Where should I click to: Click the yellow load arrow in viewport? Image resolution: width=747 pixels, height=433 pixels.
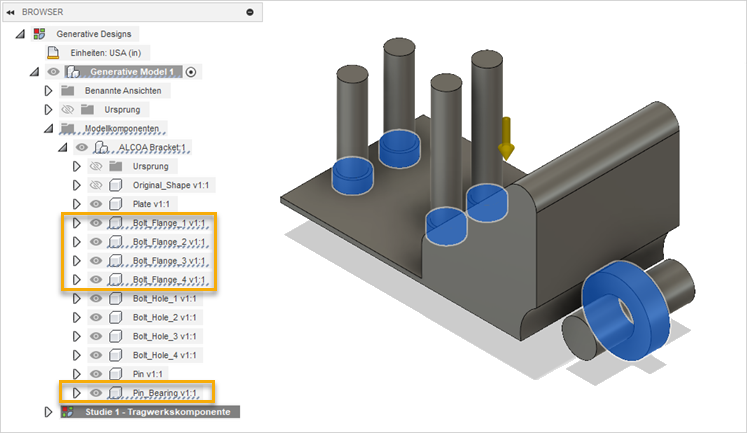click(506, 138)
